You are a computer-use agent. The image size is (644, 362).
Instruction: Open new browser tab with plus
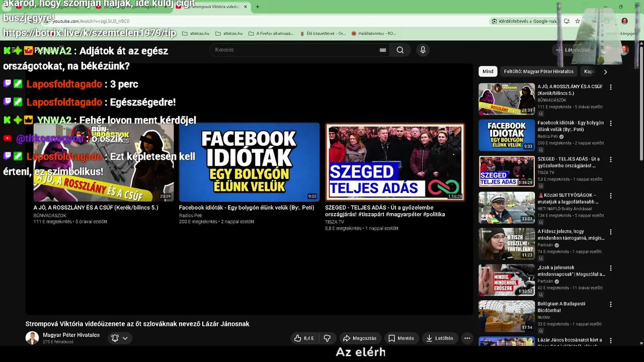[258, 7]
